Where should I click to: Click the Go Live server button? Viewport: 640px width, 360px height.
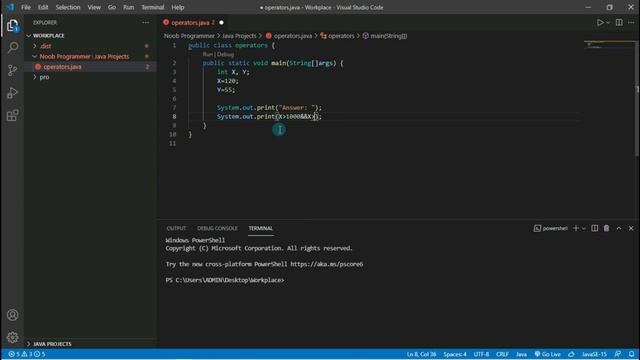pos(547,354)
